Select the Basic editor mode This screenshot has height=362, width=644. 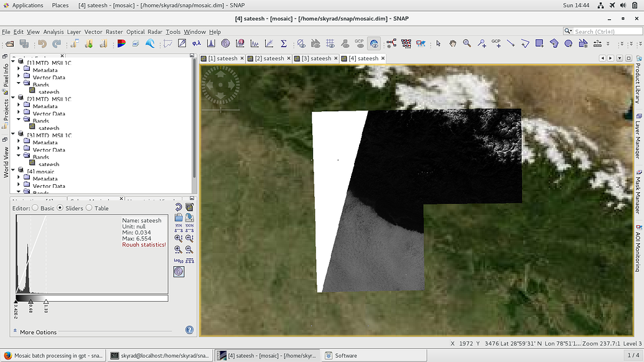(x=35, y=208)
